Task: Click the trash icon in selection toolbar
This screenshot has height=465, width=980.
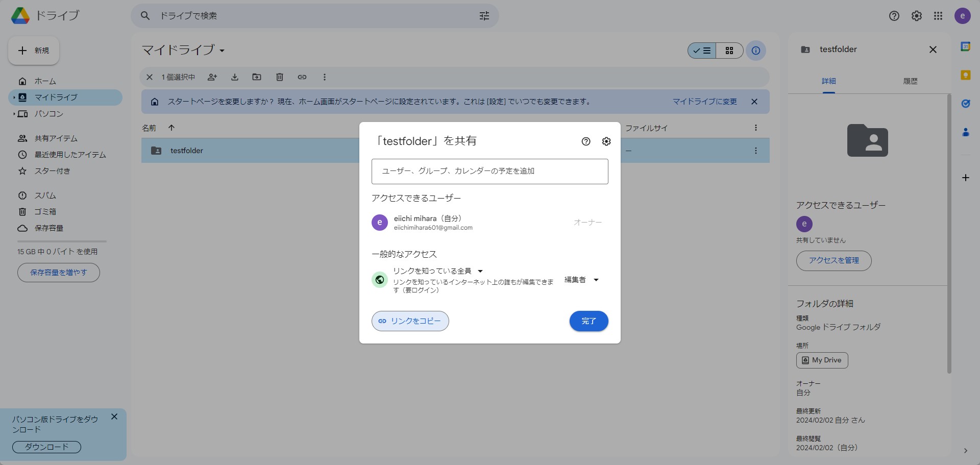Action: [x=280, y=77]
